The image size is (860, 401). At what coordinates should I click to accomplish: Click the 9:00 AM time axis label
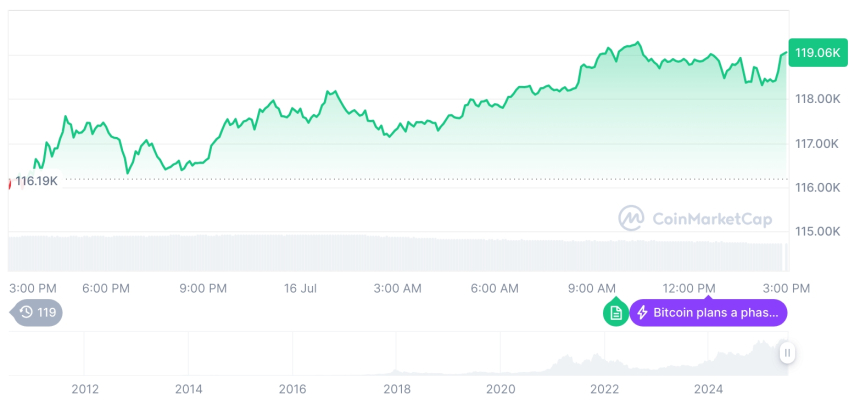pyautogui.click(x=592, y=288)
